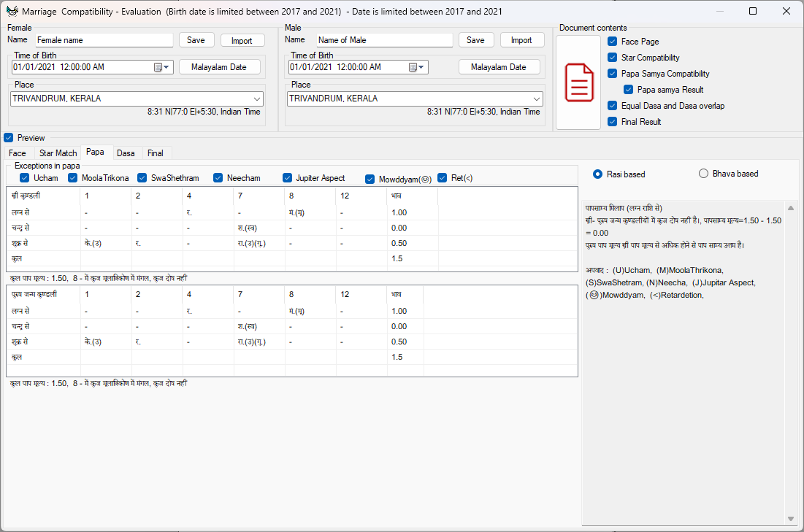
Task: Click the red document generate icon
Action: (x=579, y=82)
